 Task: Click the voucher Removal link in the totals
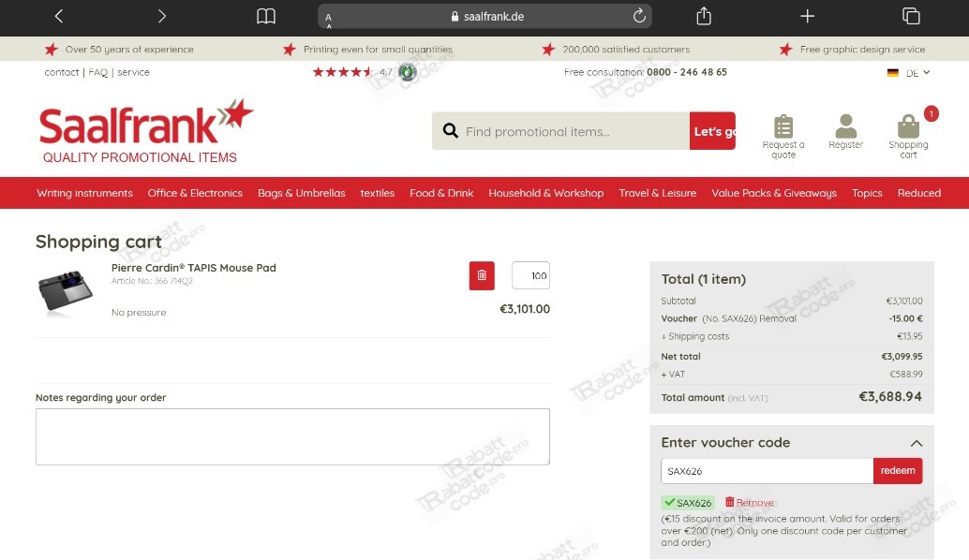coord(778,318)
